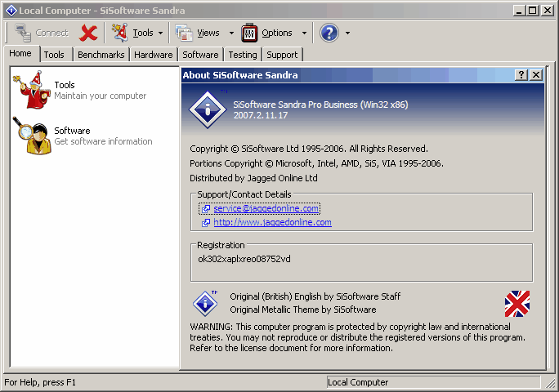This screenshot has height=392, width=559.
Task: Click 'Original Metallic Theme by SiSoftware' text
Action: pos(303,310)
